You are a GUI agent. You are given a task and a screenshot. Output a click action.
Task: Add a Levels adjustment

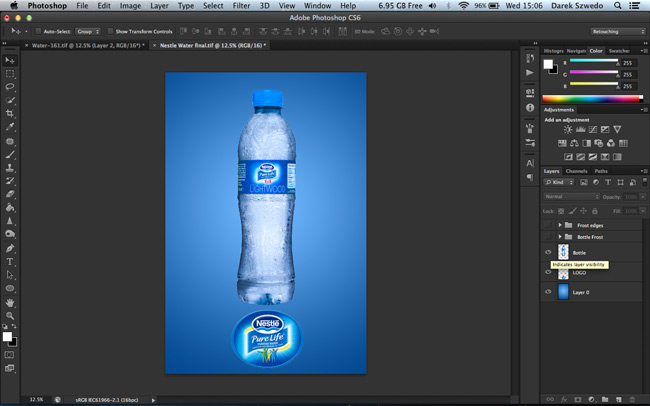pos(580,129)
